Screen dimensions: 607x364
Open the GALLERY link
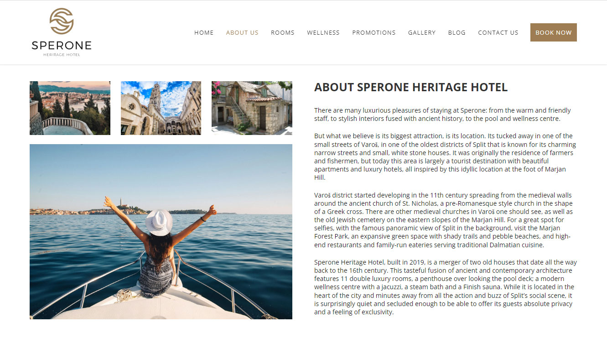(x=422, y=32)
